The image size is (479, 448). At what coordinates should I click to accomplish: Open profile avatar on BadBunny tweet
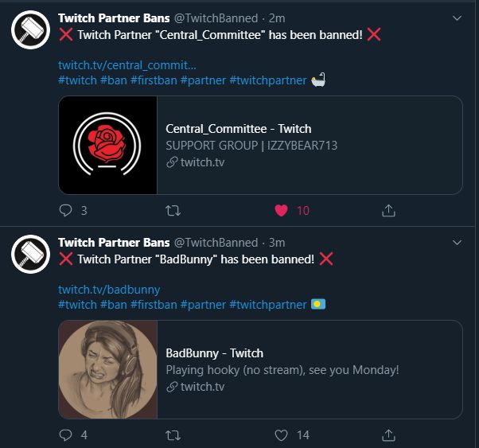click(30, 253)
